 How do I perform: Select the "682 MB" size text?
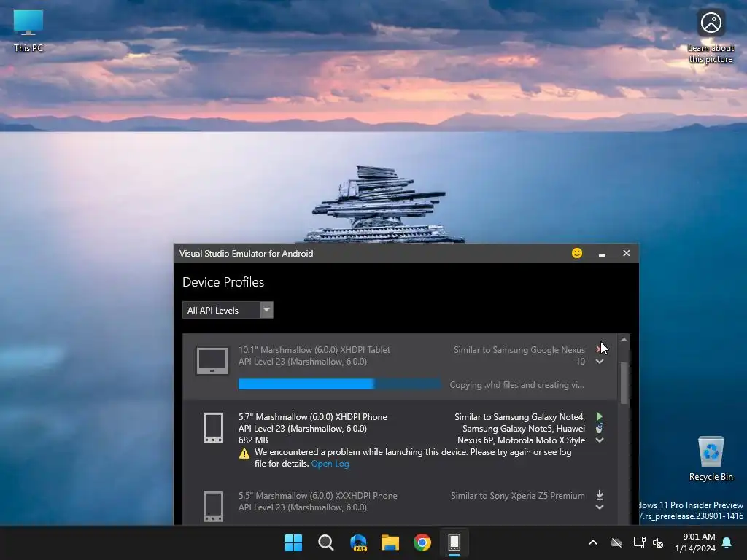(x=253, y=440)
